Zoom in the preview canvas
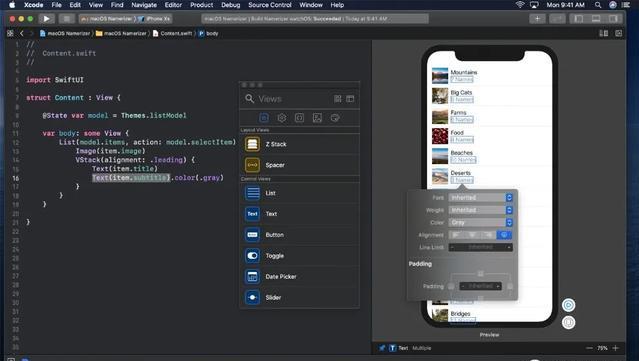639x361 pixels. coord(616,348)
